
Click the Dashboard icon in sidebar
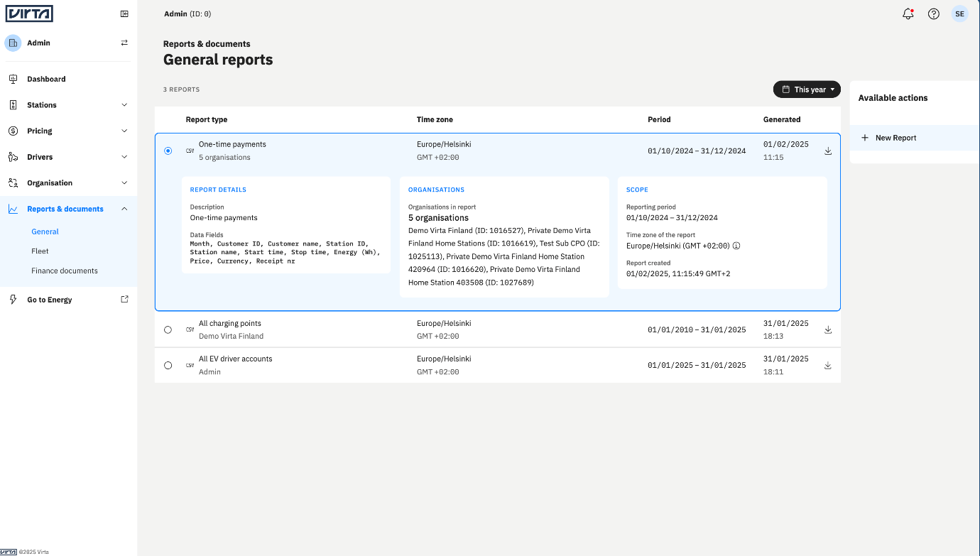13,79
